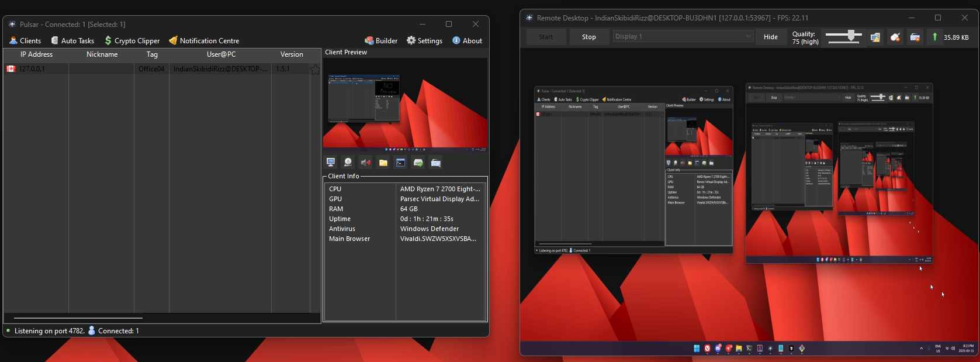Show hidden tray icons in remote taskbar
Image resolution: width=980 pixels, height=362 pixels.
tap(922, 349)
